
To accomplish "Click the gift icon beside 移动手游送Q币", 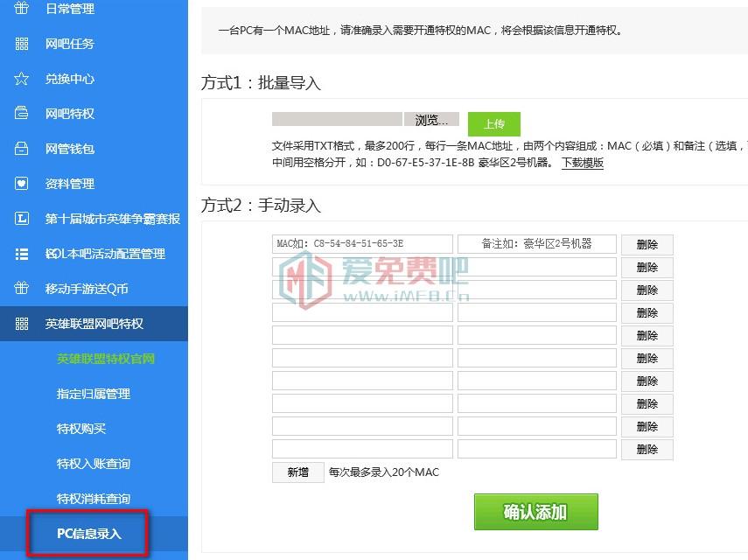I will tap(22, 288).
